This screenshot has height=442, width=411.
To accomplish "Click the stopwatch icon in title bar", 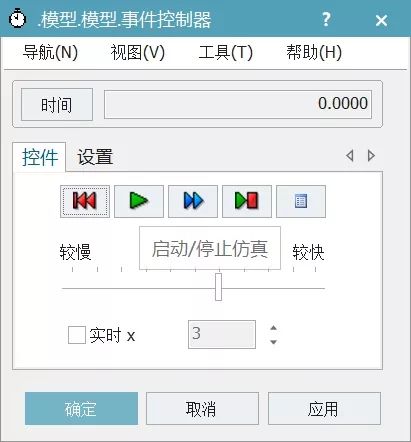I will (17, 18).
